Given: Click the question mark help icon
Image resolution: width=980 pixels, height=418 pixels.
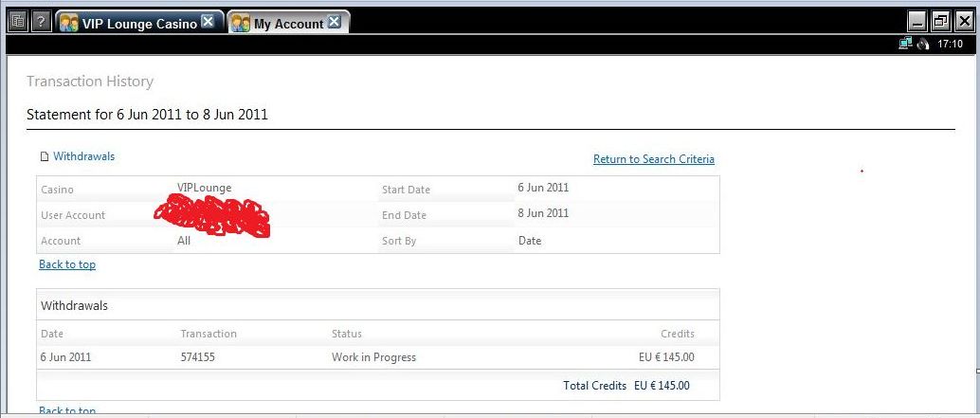Looking at the screenshot, I should click(42, 22).
